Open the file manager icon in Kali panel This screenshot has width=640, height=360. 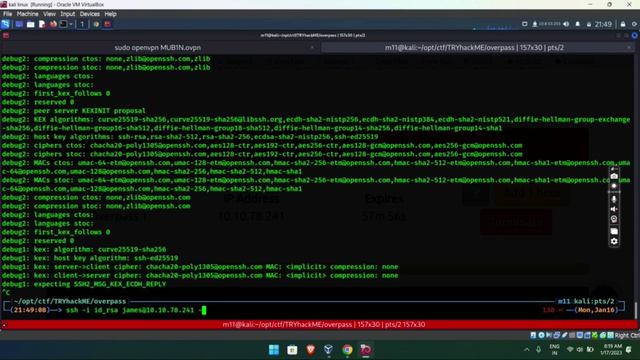[x=31, y=24]
